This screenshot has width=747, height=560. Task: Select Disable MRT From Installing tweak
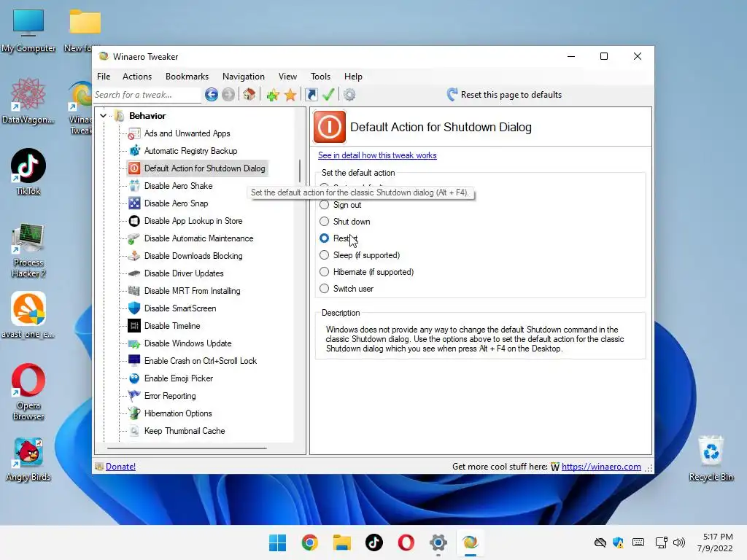192,291
